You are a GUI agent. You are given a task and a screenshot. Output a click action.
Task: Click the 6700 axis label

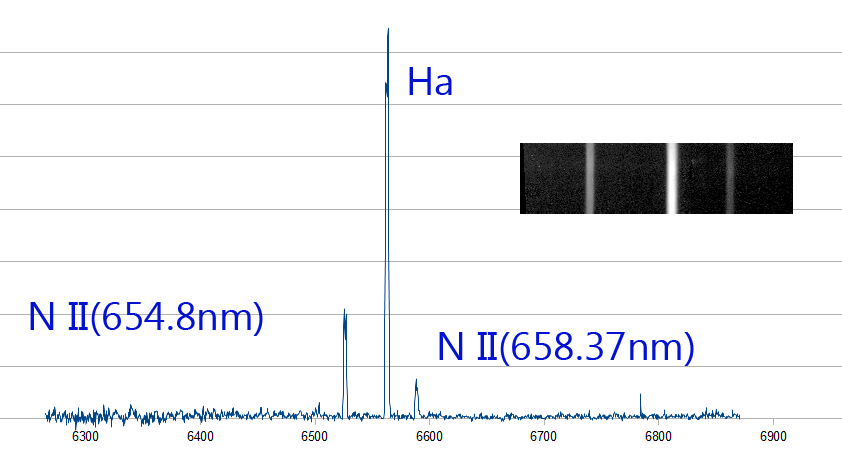pos(543,437)
